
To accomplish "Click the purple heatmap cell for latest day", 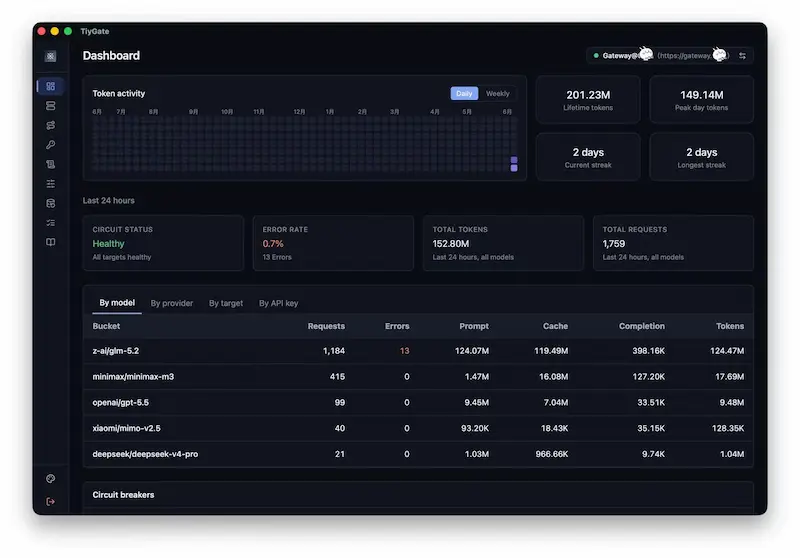I will tap(514, 168).
